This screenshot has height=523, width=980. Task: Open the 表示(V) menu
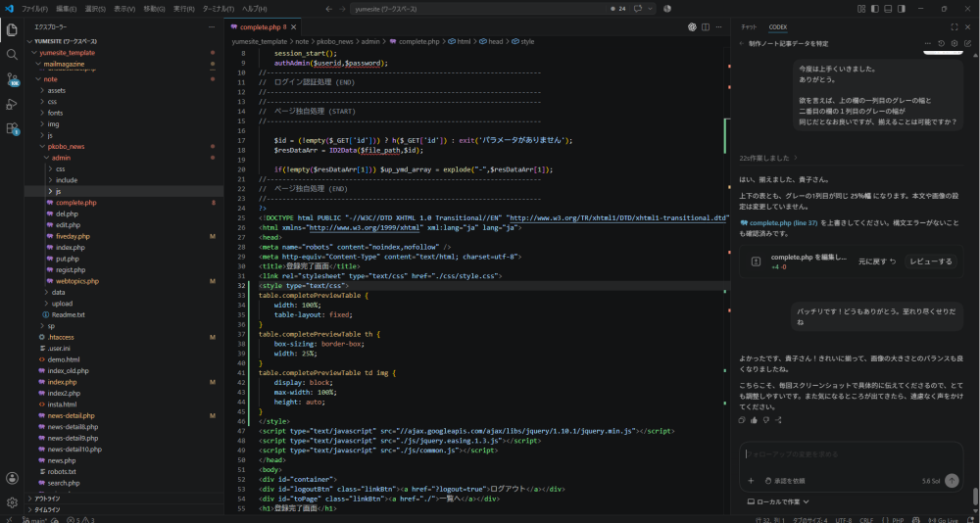pos(124,9)
